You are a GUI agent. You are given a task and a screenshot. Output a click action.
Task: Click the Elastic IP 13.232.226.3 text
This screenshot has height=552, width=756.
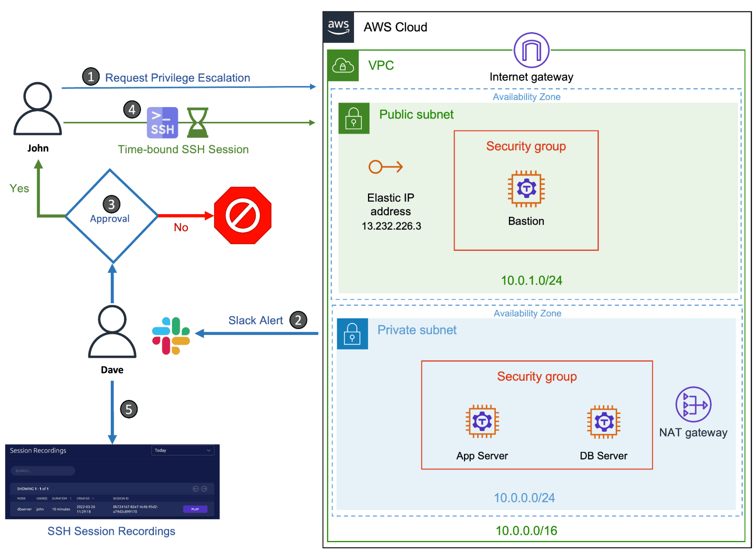(391, 226)
